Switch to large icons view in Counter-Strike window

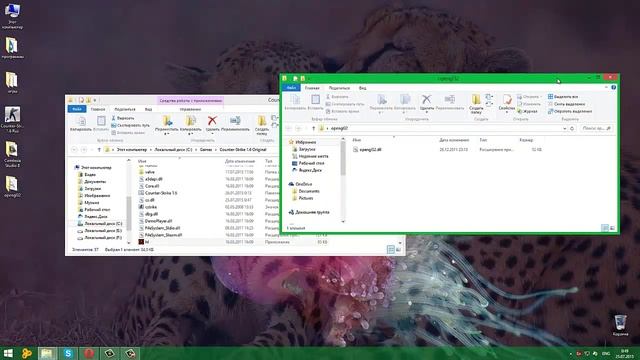pos(398,249)
